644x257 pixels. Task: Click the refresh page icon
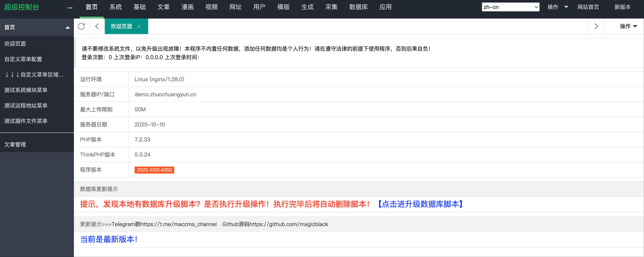(81, 26)
